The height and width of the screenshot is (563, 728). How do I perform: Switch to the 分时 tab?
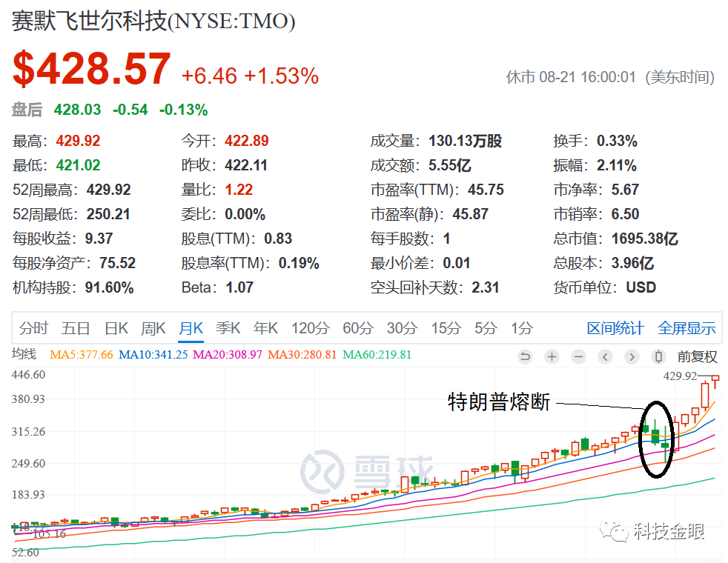pyautogui.click(x=33, y=328)
